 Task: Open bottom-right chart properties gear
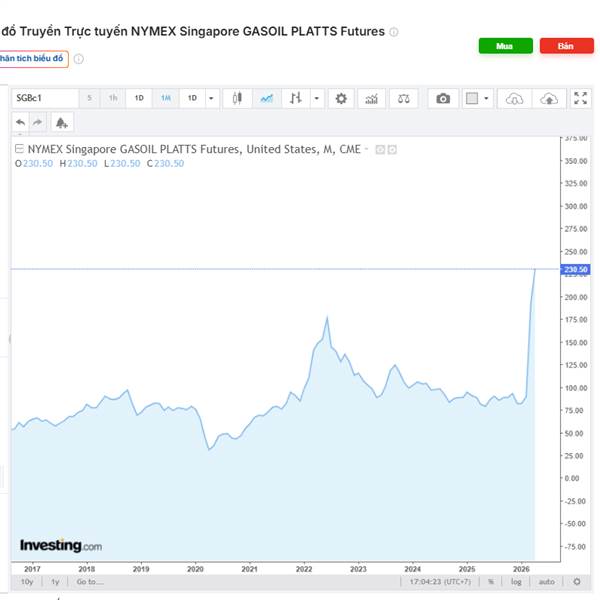click(577, 582)
